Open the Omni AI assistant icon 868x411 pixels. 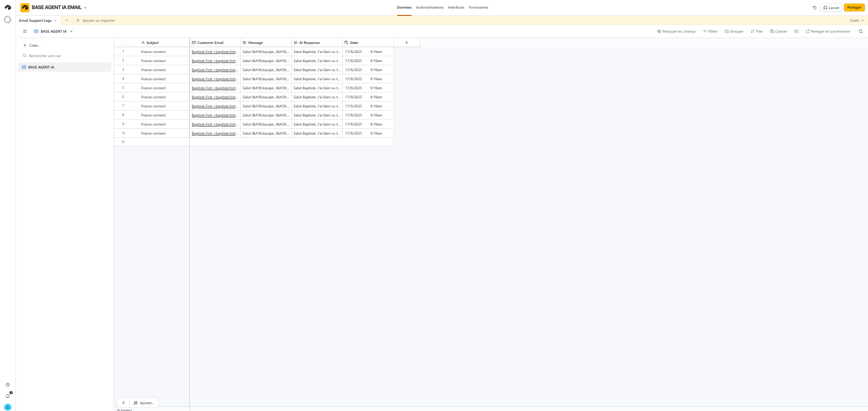coord(8,19)
